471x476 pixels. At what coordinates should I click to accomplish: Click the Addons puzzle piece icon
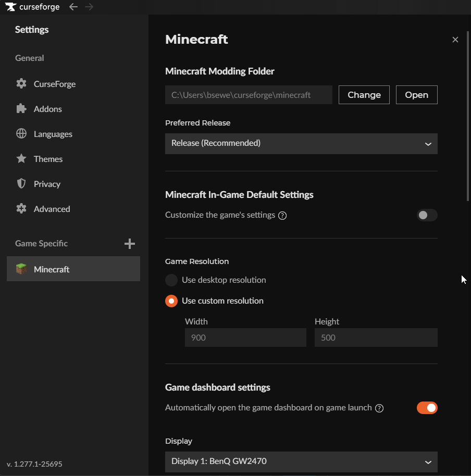click(x=21, y=109)
